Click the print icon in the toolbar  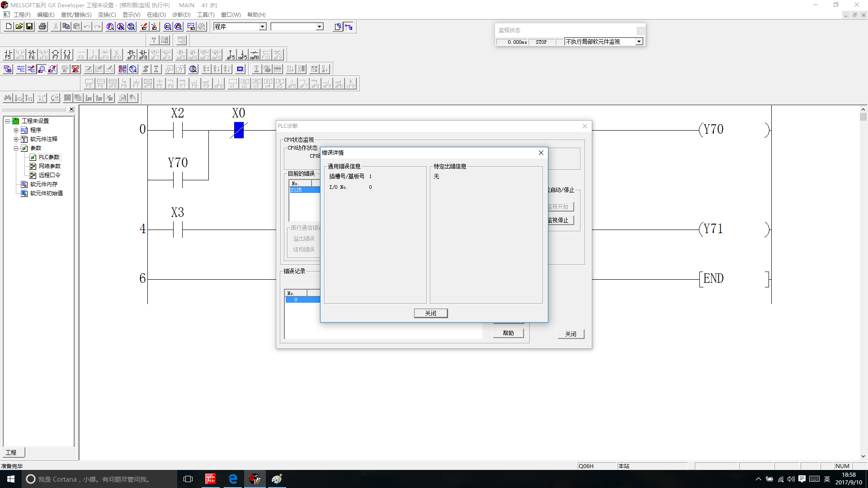42,27
